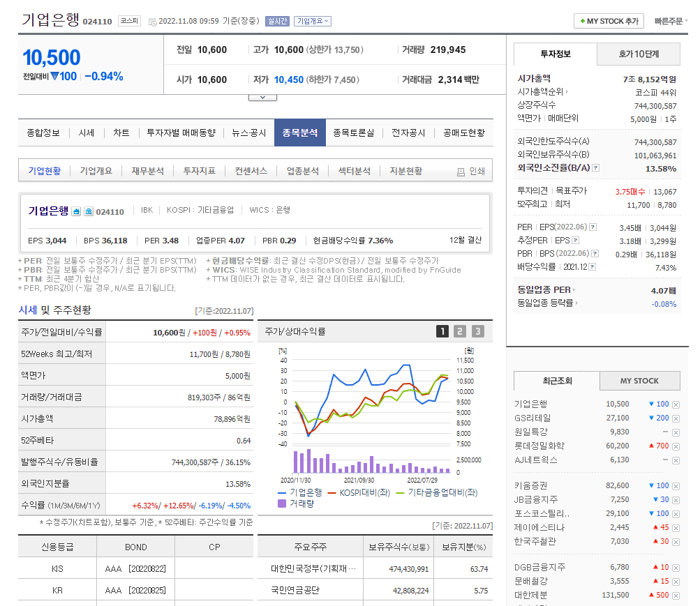Screen dimensions: 700x606
Task: Remove 원일특강 from recent list
Action: click(x=676, y=432)
